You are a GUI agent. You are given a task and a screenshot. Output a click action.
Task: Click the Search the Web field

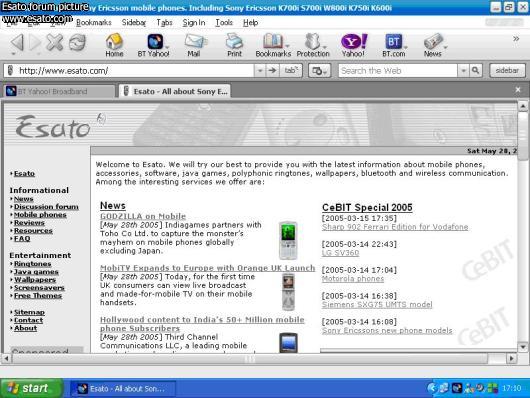[x=398, y=71]
